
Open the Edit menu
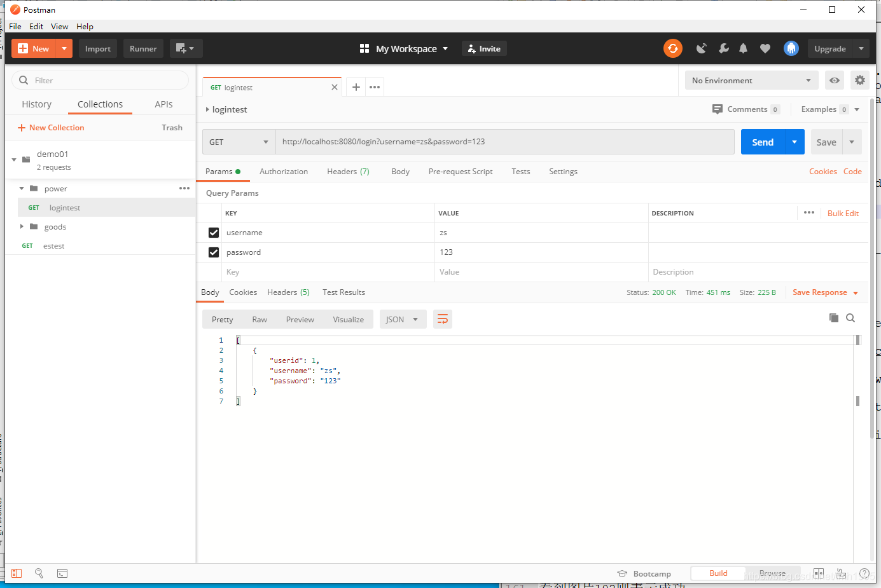[36, 26]
